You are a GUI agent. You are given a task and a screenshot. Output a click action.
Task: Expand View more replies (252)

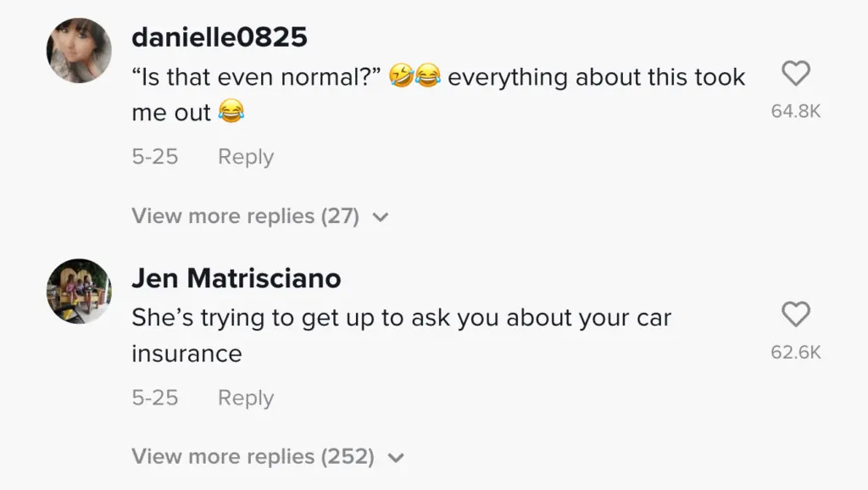[x=253, y=457]
